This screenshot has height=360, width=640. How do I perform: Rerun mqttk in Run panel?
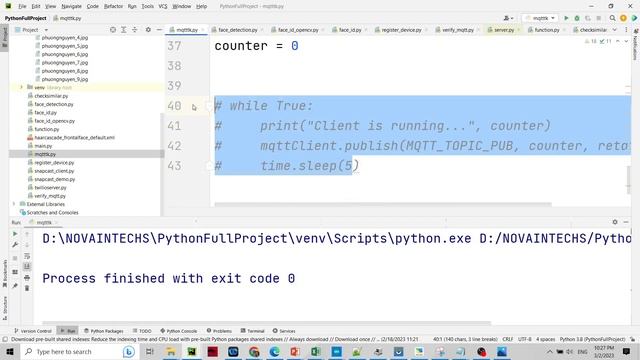click(x=15, y=234)
